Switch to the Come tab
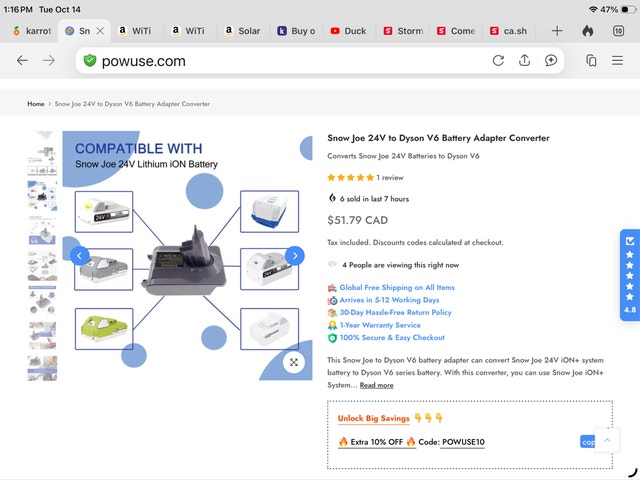Image resolution: width=640 pixels, height=480 pixels. (x=456, y=31)
